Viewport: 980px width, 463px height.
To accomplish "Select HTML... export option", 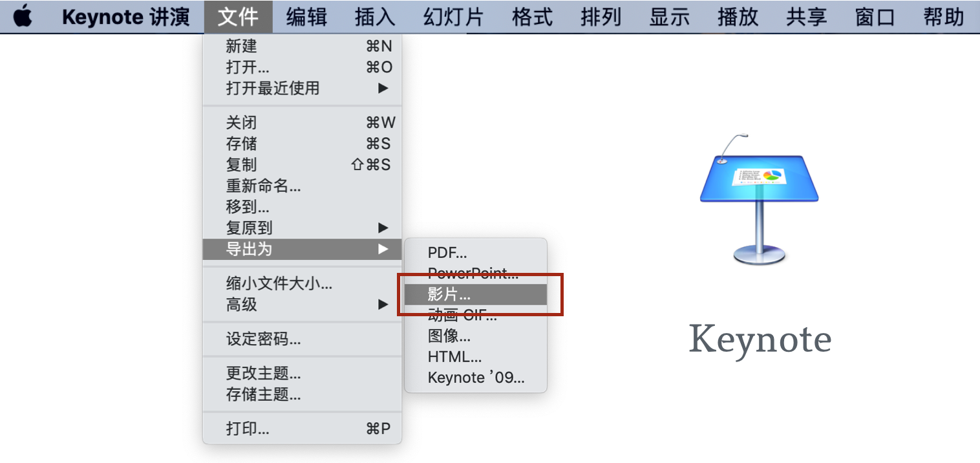I will [x=476, y=356].
